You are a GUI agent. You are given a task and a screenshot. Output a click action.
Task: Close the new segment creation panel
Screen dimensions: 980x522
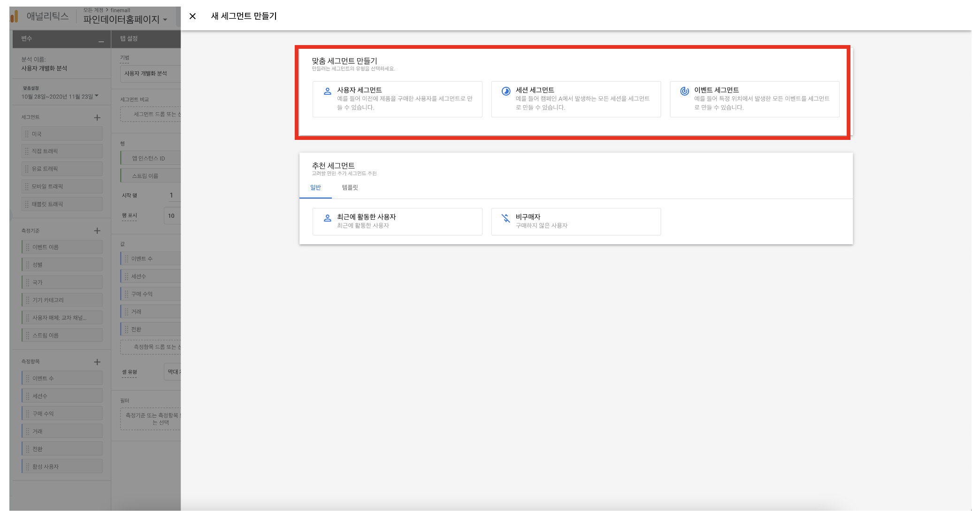coord(192,16)
